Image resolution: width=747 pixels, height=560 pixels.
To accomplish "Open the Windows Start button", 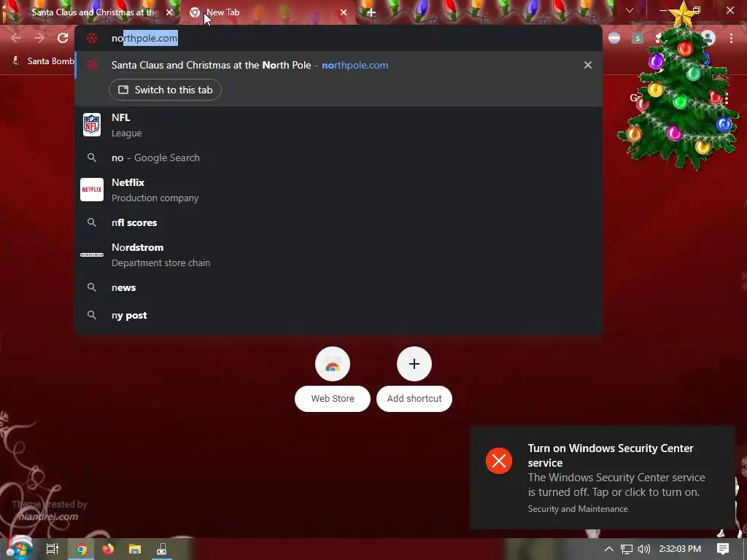I will pos(20,548).
